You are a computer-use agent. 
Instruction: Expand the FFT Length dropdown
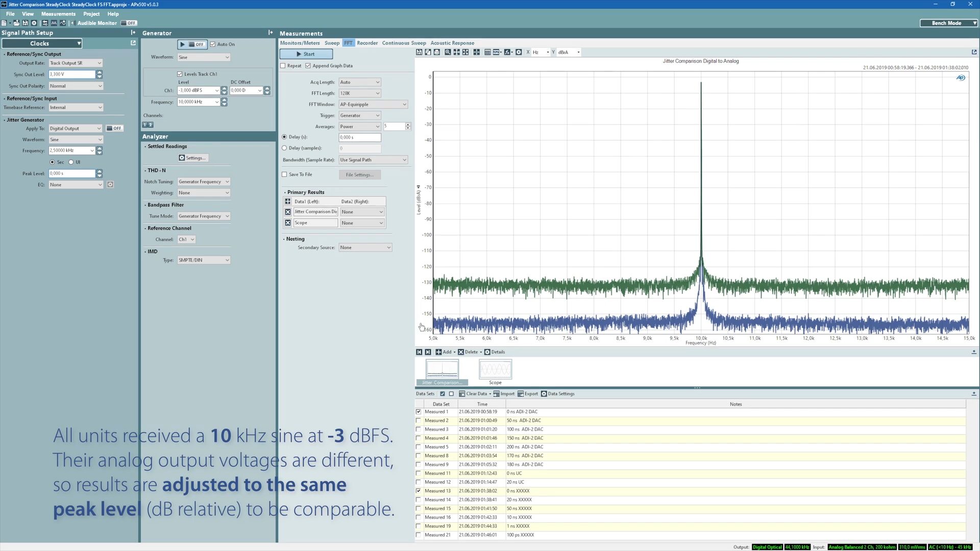[360, 93]
